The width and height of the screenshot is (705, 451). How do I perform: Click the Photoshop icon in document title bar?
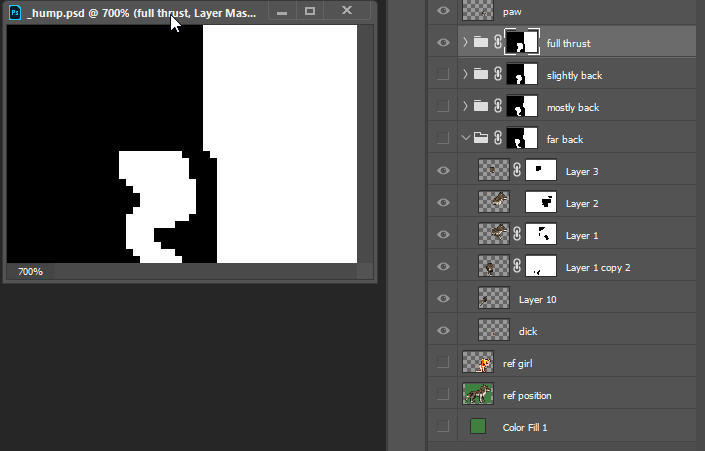coord(15,14)
